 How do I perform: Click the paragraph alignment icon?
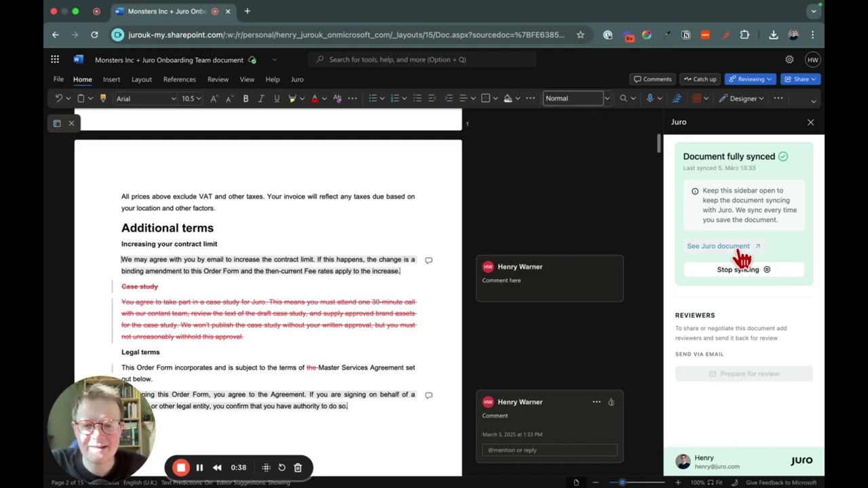tap(463, 98)
